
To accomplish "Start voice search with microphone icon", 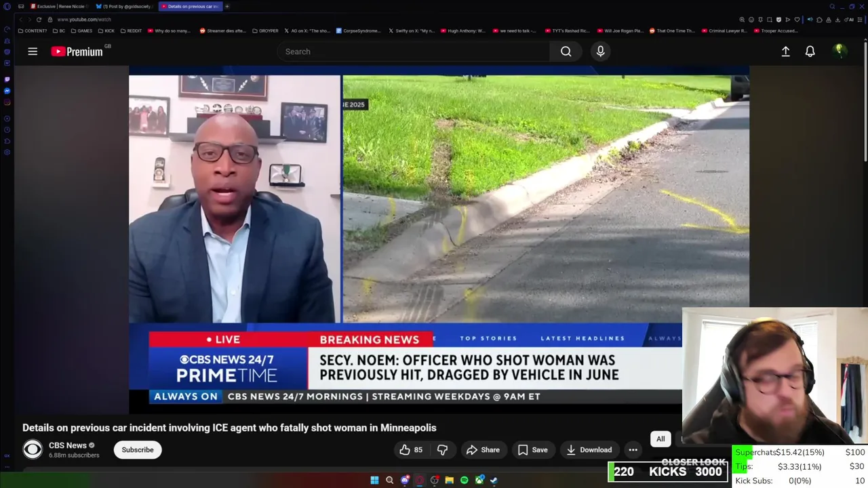I will coord(600,52).
